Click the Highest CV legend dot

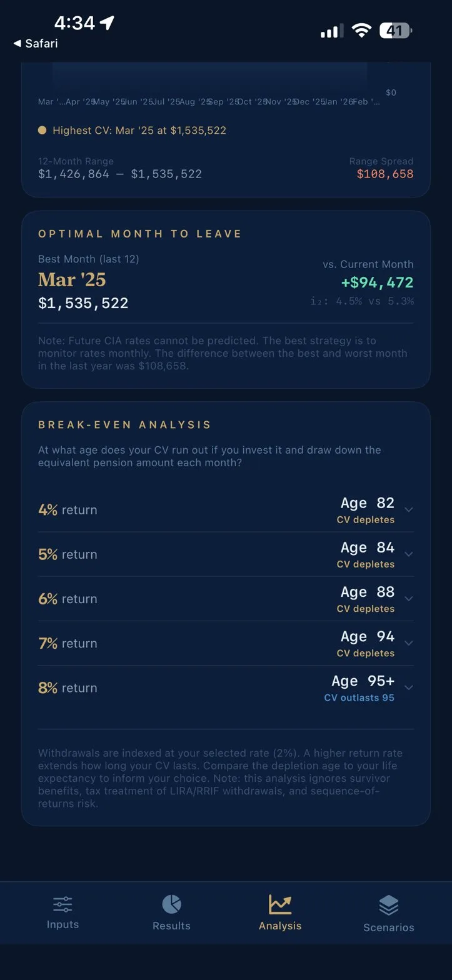[x=41, y=130]
